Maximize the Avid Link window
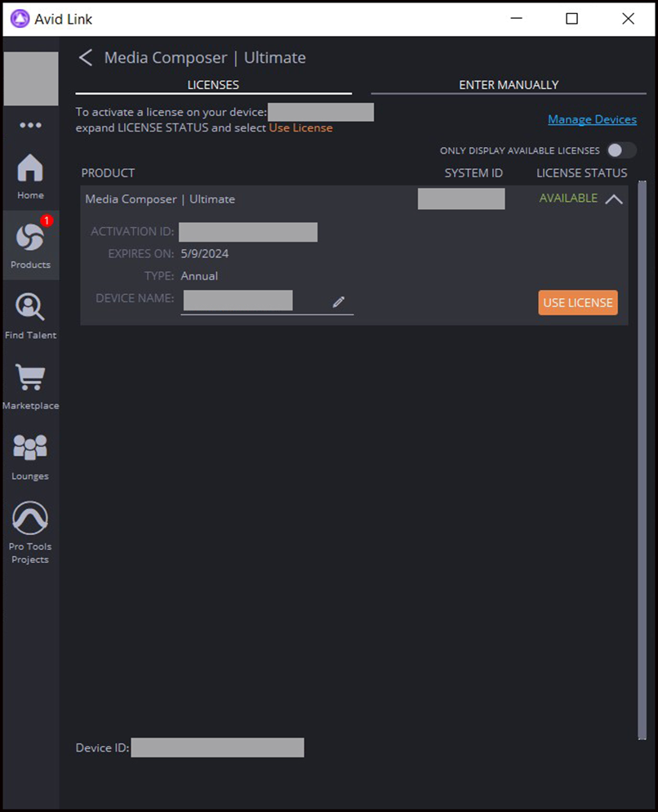658x812 pixels. pos(571,19)
